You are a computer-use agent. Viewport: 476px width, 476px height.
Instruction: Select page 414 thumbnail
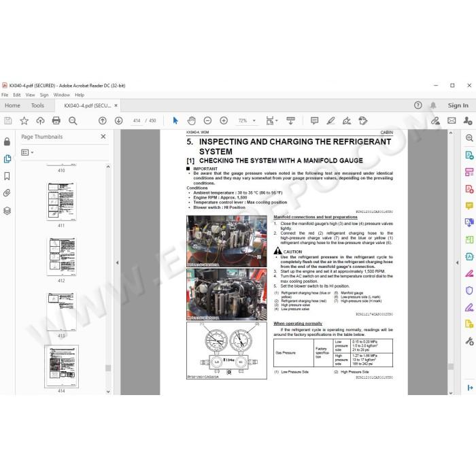pyautogui.click(x=61, y=367)
